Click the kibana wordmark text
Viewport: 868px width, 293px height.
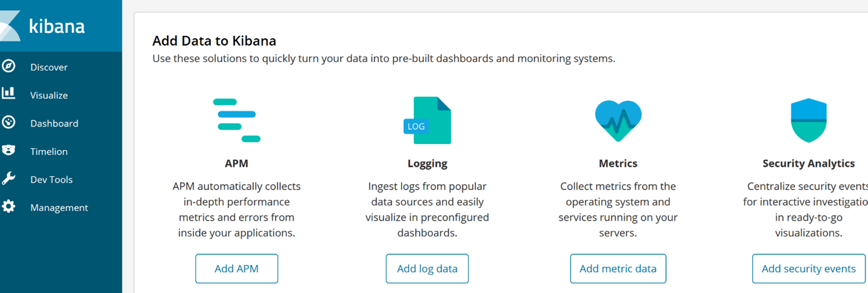click(57, 26)
